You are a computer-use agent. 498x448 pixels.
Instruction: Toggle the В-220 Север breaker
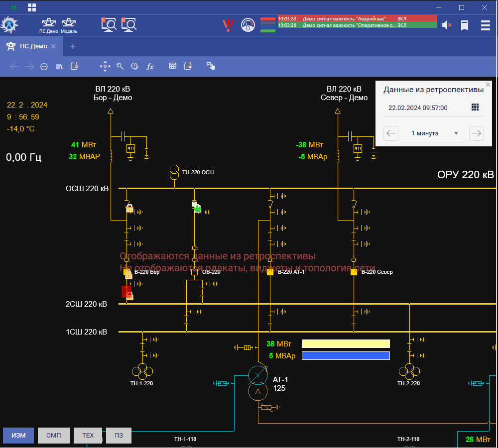tap(354, 272)
